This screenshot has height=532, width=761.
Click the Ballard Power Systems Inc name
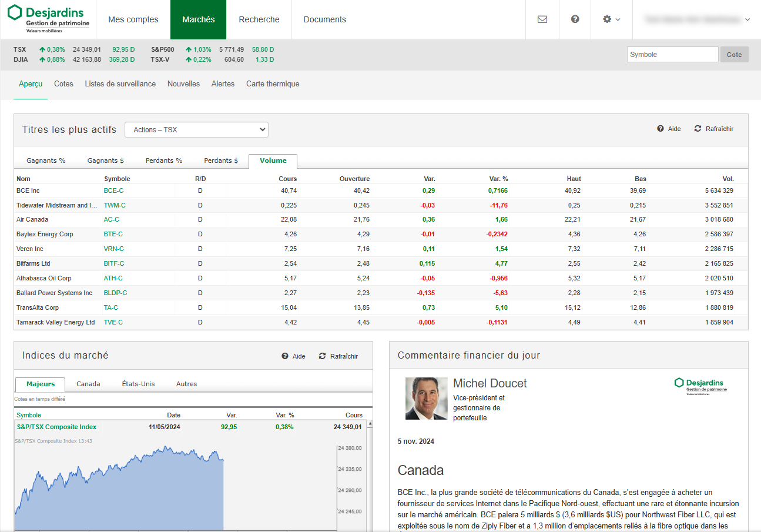click(x=54, y=293)
